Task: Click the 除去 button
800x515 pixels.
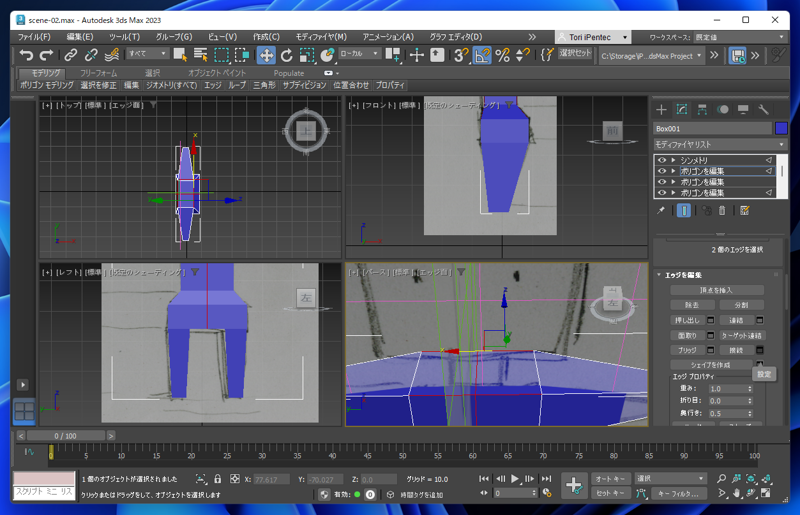Action: pyautogui.click(x=692, y=305)
